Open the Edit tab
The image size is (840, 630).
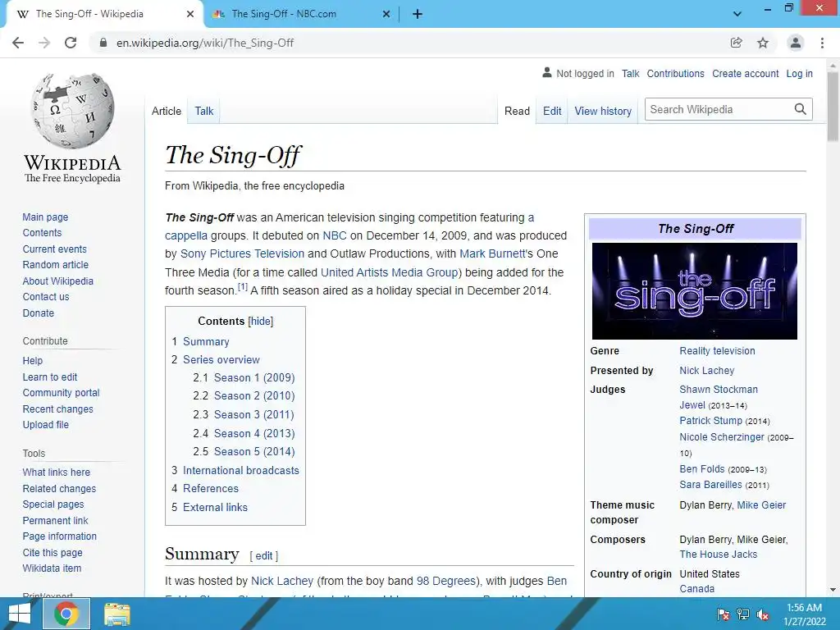(552, 111)
